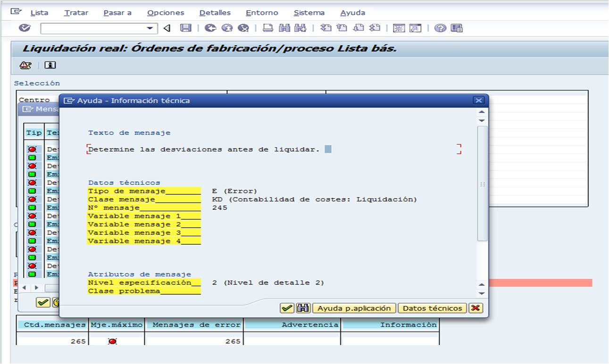Click the binoculars search icon in help dialog
Screen dimensions: 609x364
pos(303,308)
